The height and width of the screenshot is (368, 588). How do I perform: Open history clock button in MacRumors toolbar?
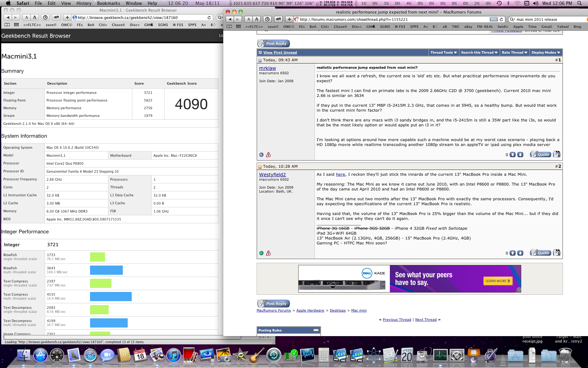[x=267, y=19]
